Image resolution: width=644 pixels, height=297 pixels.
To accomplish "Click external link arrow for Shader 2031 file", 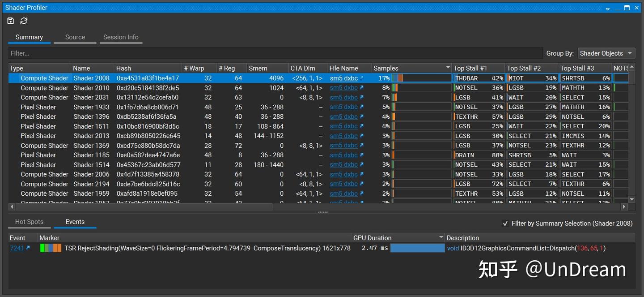I will tap(362, 97).
